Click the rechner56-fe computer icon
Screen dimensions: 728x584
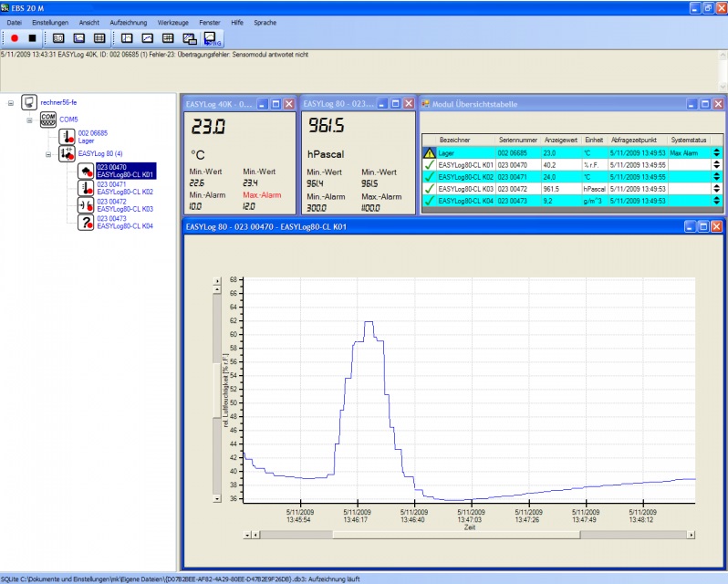(29, 102)
